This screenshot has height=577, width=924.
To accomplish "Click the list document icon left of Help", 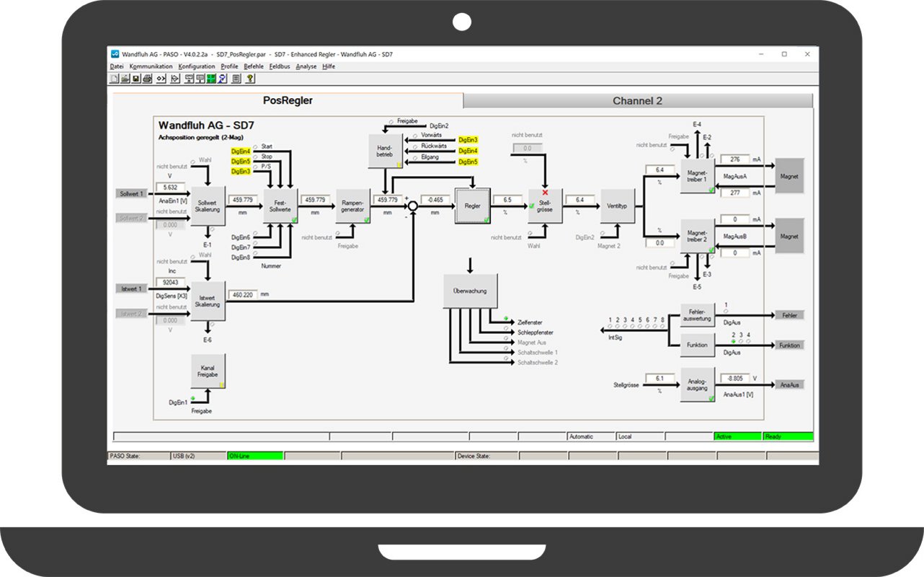I will click(236, 79).
